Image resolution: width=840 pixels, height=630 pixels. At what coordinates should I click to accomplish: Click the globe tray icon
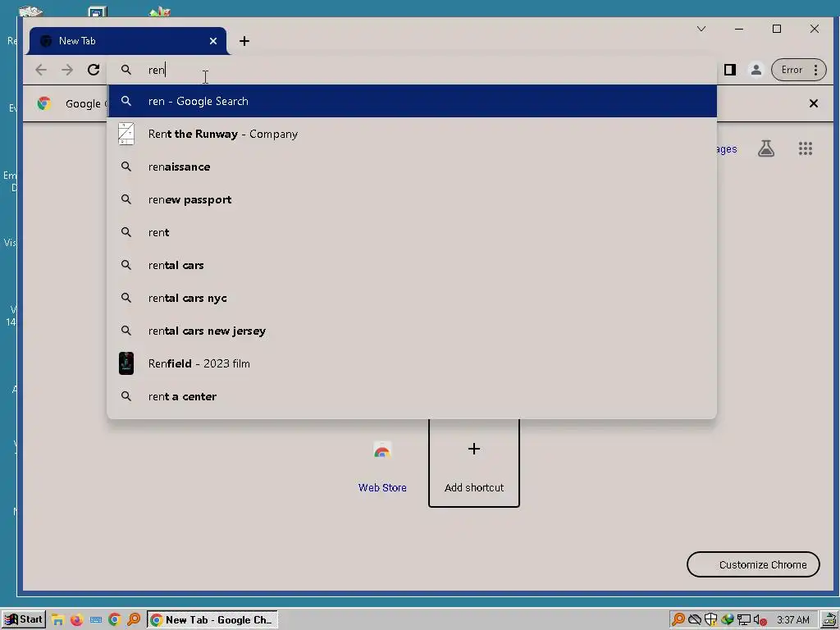click(727, 620)
